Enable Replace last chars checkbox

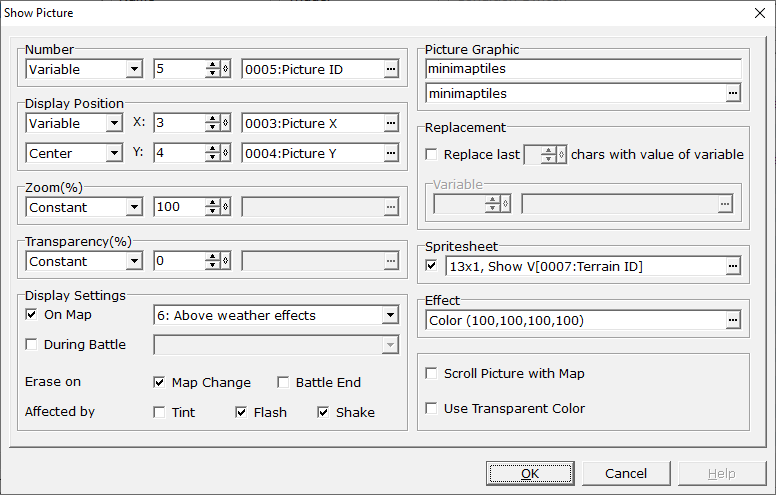coord(432,154)
